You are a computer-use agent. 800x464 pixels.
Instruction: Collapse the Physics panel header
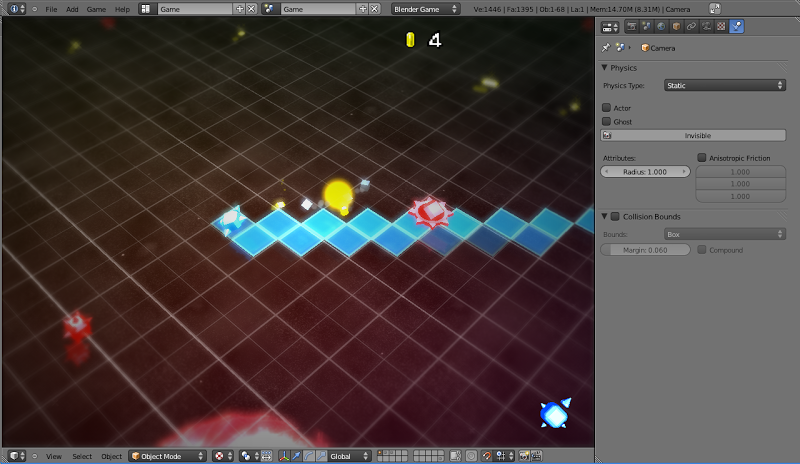pyautogui.click(x=623, y=68)
